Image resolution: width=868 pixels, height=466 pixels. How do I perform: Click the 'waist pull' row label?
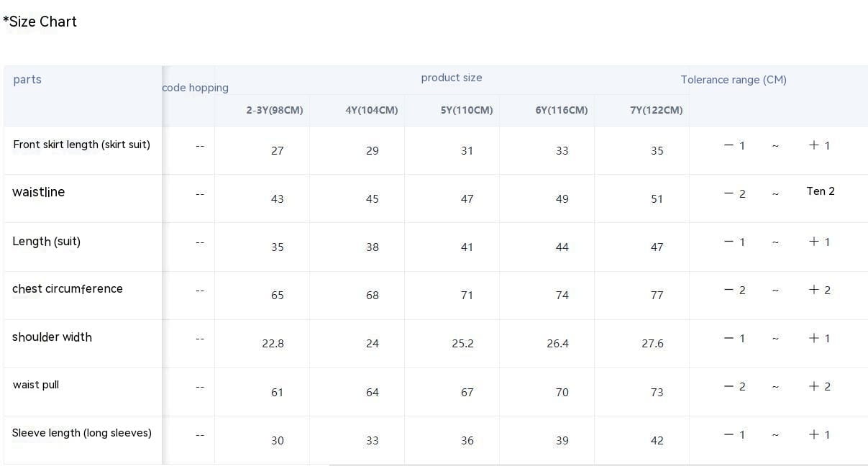[x=36, y=385]
